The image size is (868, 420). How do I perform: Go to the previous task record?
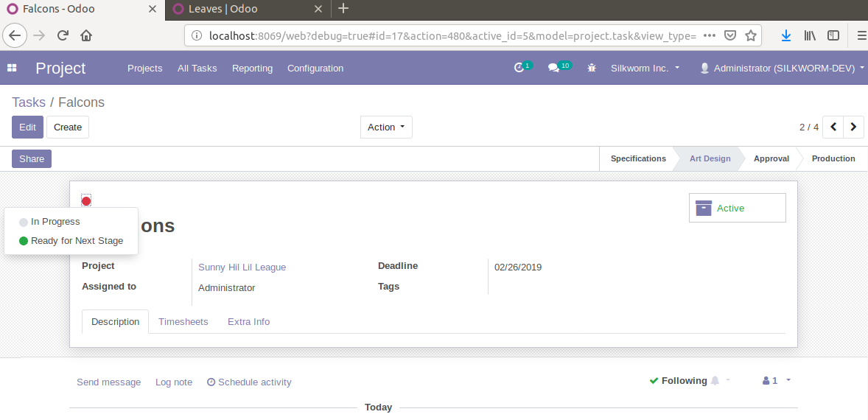(x=833, y=127)
